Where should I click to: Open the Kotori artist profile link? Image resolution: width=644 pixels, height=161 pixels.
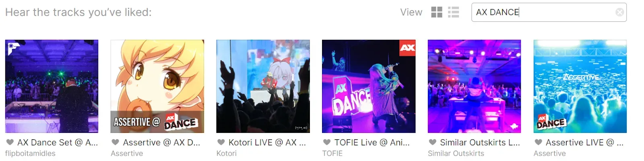(x=227, y=153)
